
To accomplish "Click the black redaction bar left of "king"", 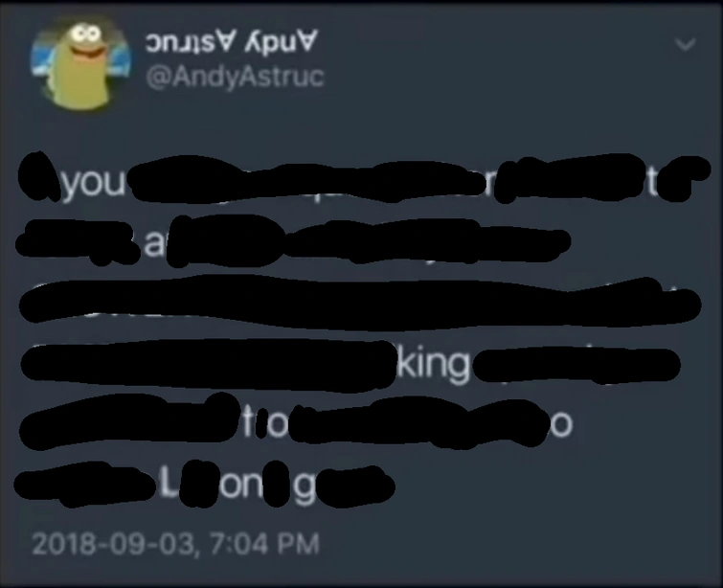I will point(208,366).
